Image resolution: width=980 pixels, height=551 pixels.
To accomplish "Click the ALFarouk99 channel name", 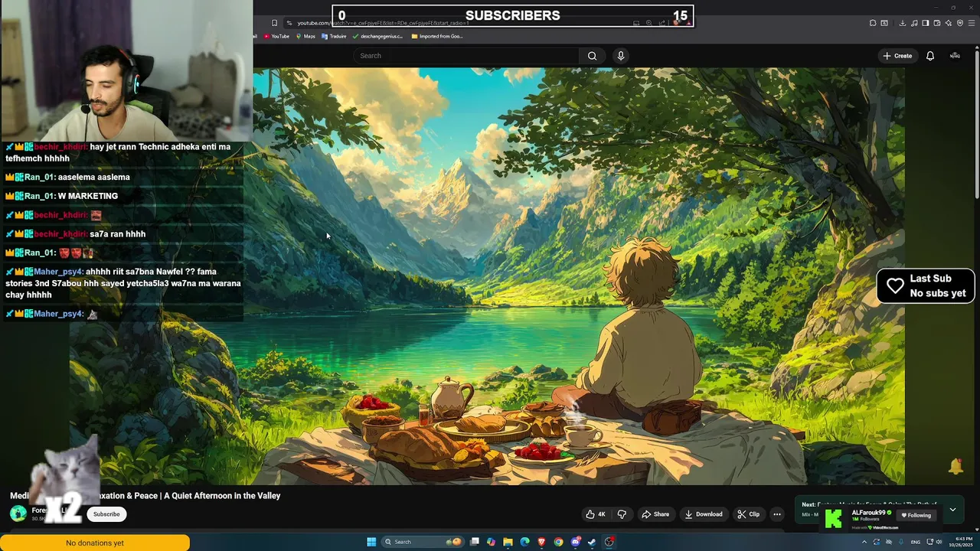I will click(868, 513).
